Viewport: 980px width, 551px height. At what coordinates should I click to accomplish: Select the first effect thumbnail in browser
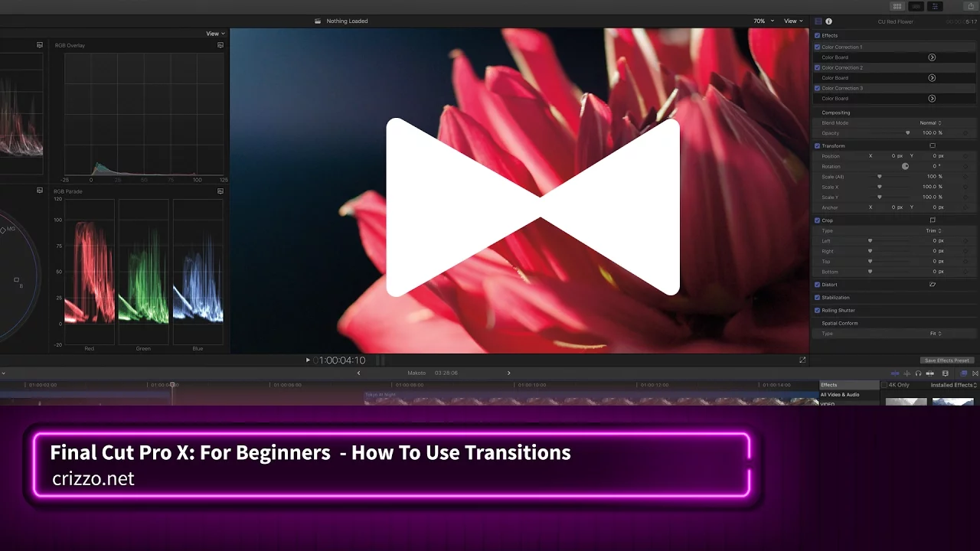point(906,402)
